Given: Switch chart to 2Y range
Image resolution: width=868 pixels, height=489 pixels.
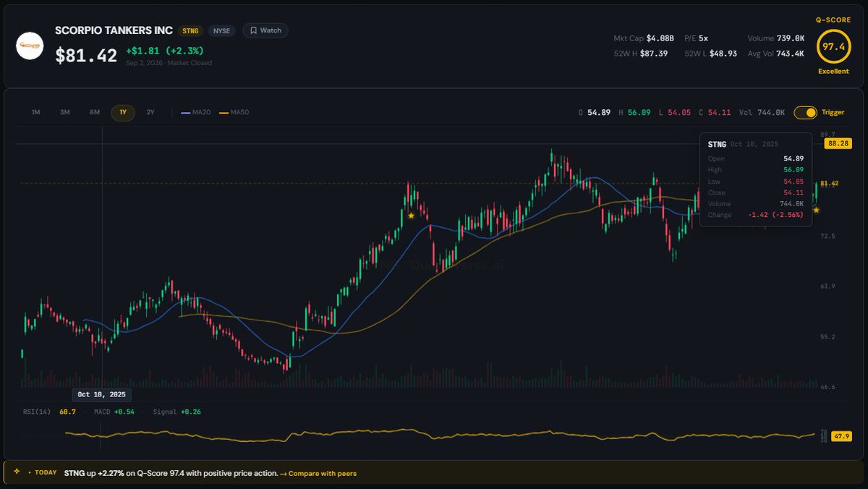Looking at the screenshot, I should (x=150, y=113).
